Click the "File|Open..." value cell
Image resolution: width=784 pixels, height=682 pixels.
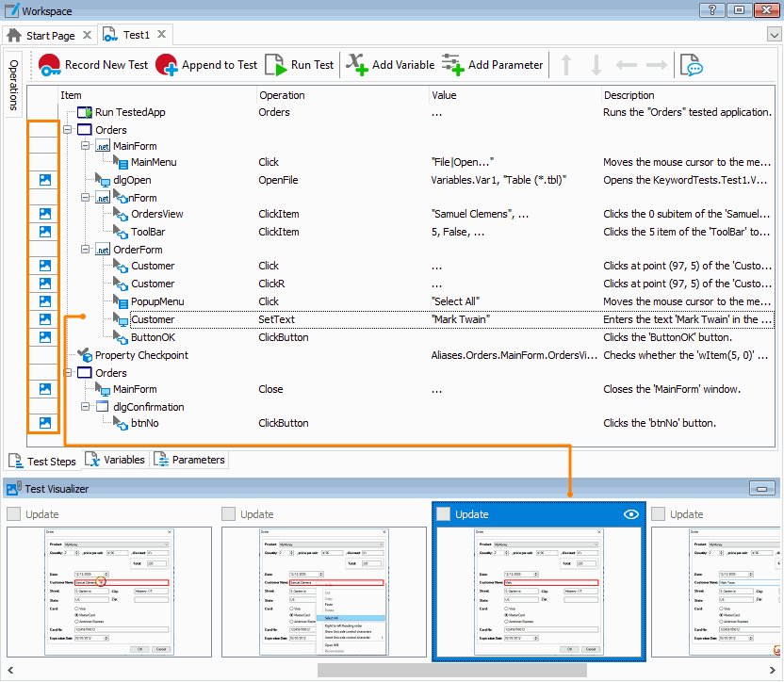tap(463, 162)
